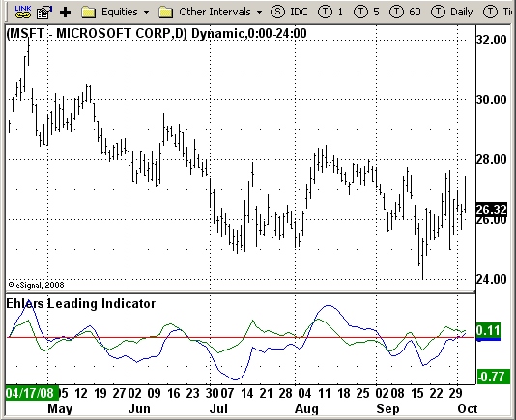
Task: Click the Oct month label
Action: click(x=468, y=408)
